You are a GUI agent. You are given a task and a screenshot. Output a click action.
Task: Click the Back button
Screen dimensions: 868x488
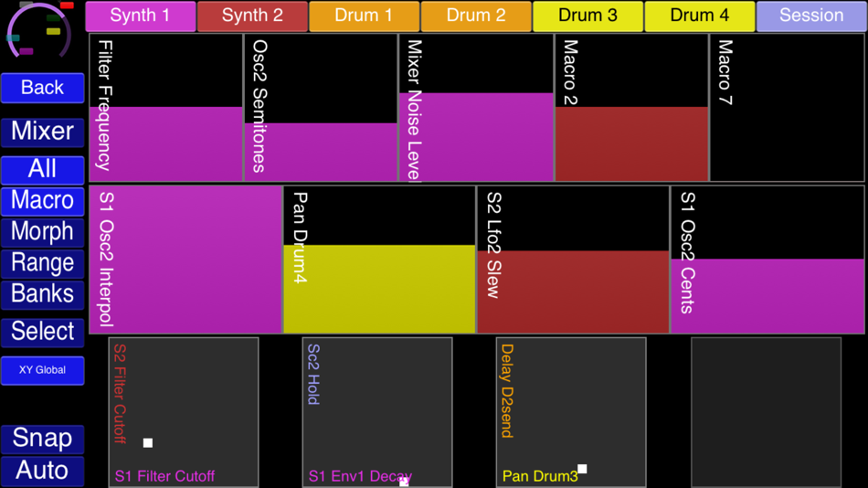[x=43, y=88]
